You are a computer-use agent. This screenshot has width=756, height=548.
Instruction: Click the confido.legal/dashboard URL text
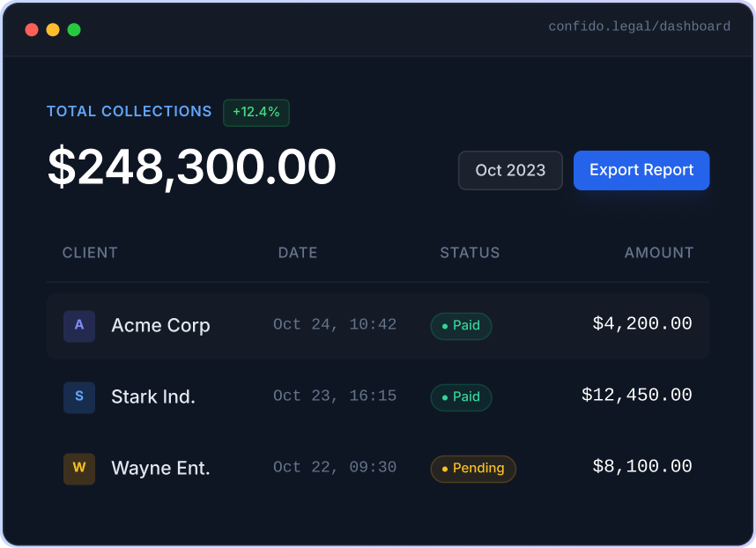(639, 27)
